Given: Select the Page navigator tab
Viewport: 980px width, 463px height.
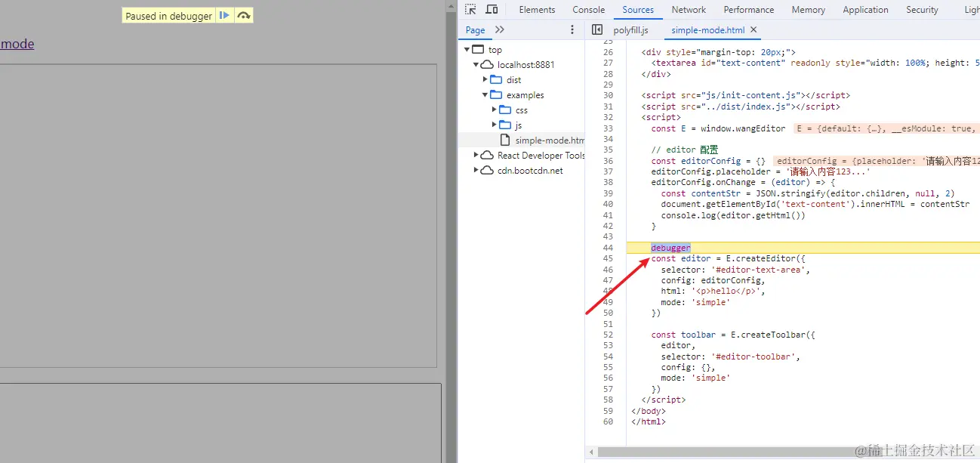Looking at the screenshot, I should click(476, 30).
